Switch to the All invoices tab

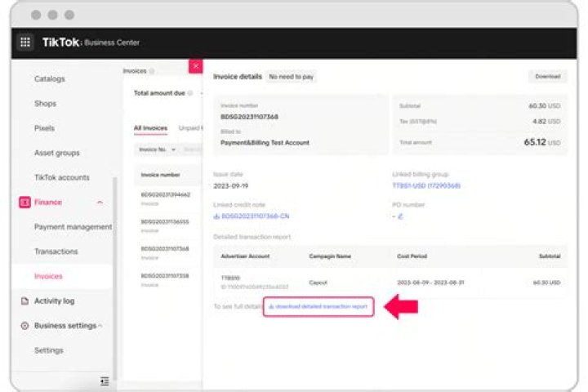pyautogui.click(x=150, y=128)
